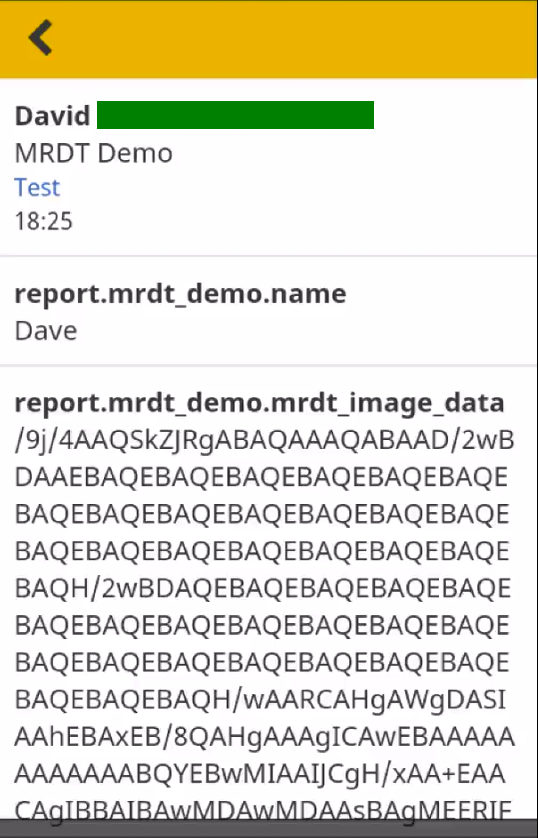Click the line containing wAARCAHgAWgDASI
The image size is (538, 838).
tap(260, 700)
